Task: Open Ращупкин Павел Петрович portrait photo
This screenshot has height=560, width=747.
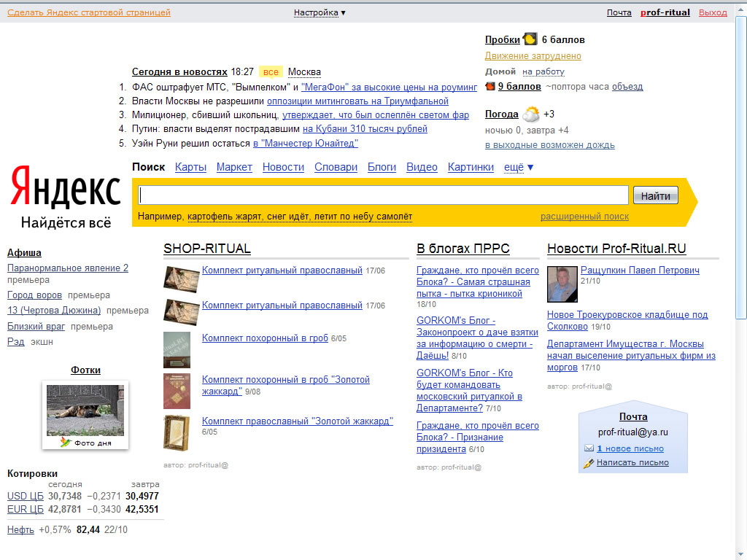Action: (562, 284)
